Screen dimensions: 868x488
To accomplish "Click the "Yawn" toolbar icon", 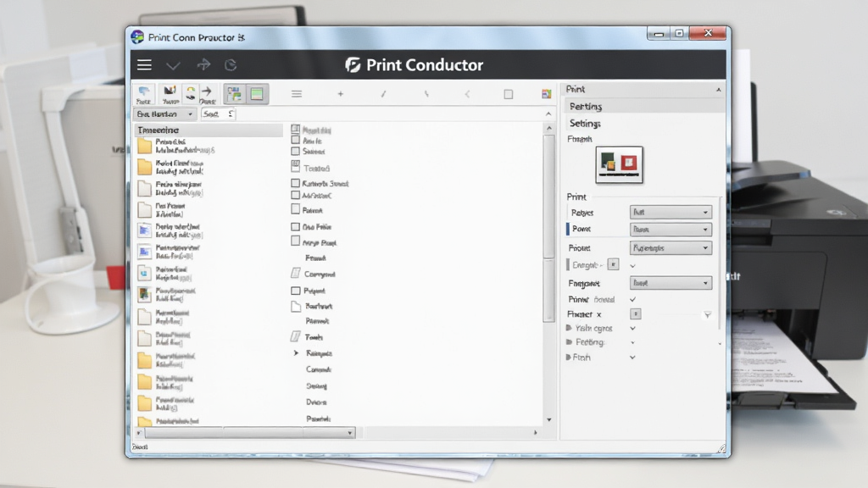I will pyautogui.click(x=170, y=94).
